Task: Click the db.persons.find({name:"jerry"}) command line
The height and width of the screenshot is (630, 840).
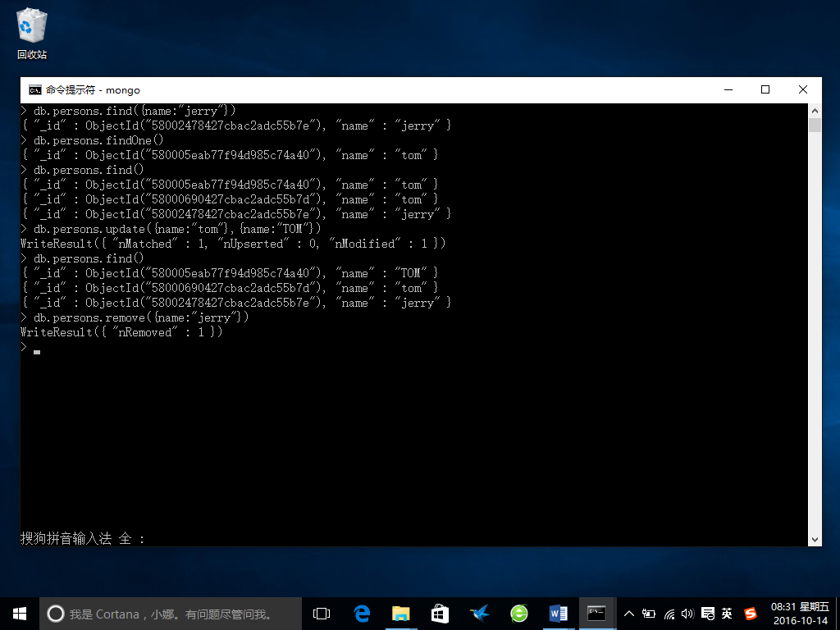Action: click(128, 111)
